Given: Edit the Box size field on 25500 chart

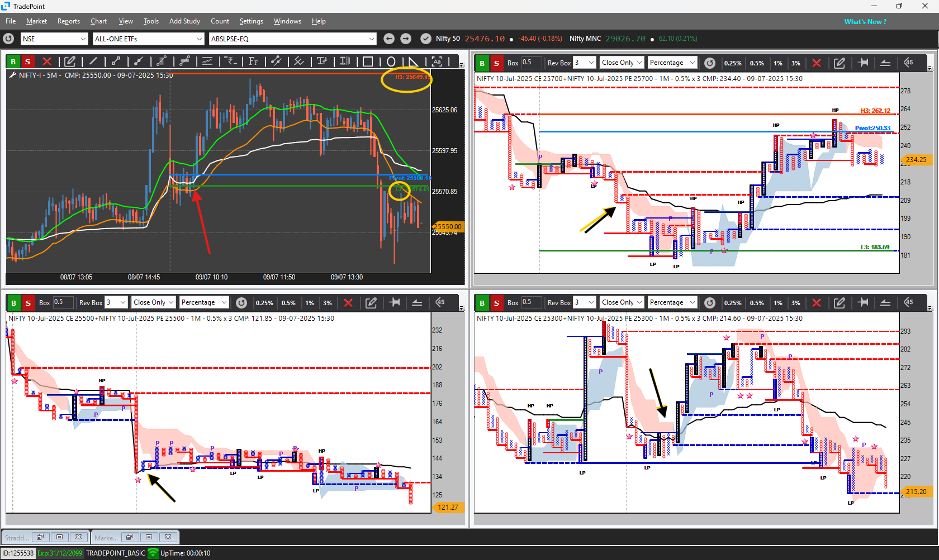Looking at the screenshot, I should tap(63, 302).
